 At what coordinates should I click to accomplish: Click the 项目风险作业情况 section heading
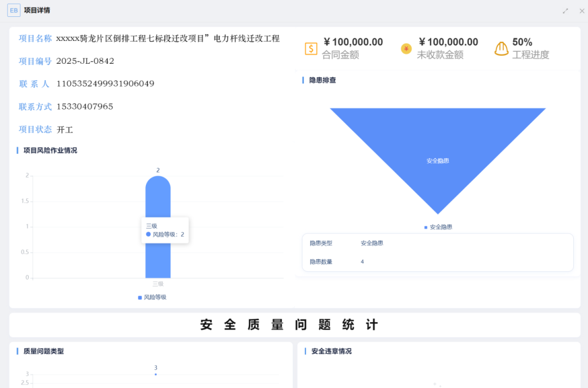(x=50, y=150)
